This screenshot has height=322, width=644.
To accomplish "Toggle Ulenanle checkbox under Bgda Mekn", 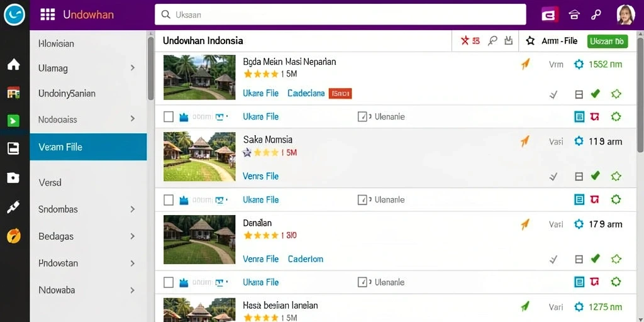I will pos(362,116).
